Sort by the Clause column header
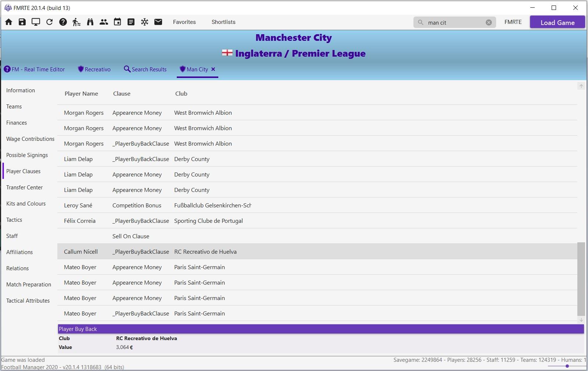 [x=122, y=94]
